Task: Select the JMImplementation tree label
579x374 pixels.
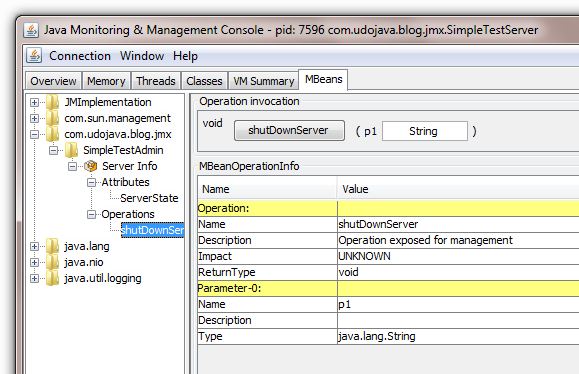Action: coord(108,102)
